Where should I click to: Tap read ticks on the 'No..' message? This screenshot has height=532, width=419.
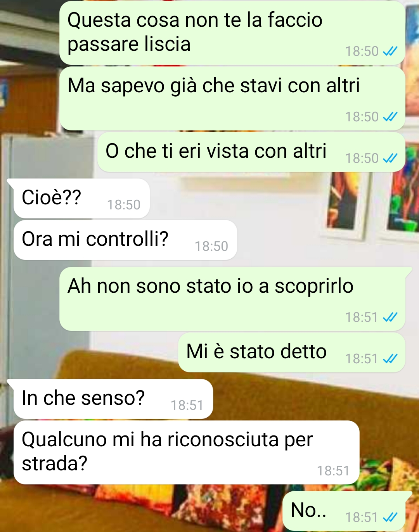pos(390,517)
